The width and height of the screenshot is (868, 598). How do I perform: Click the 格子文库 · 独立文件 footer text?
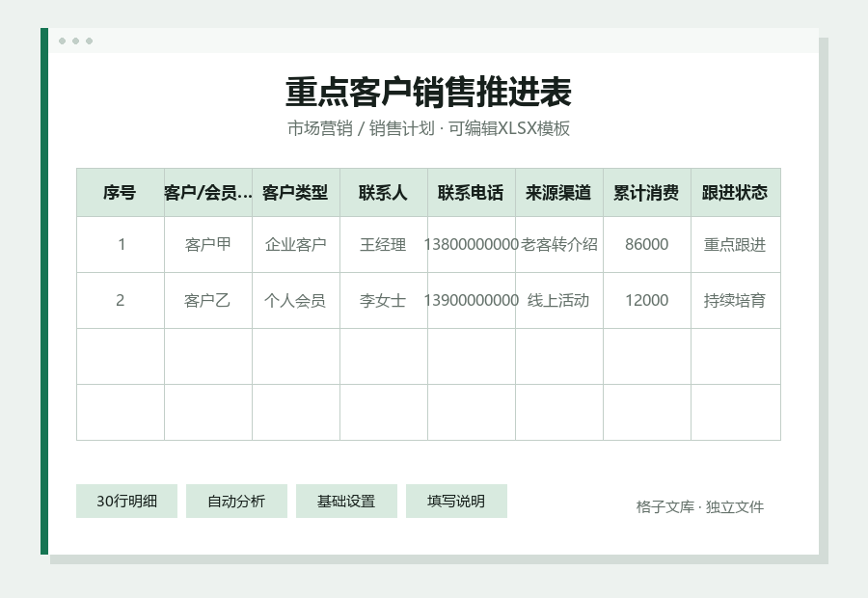pos(700,506)
